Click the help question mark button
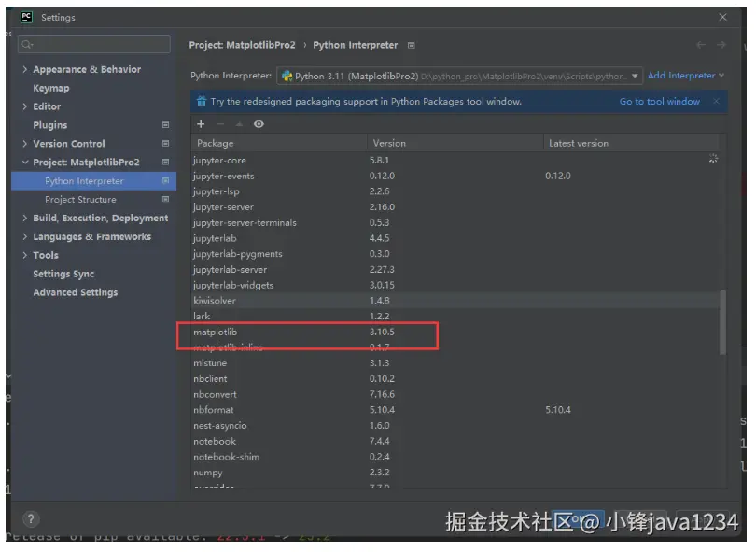This screenshot has height=552, width=756. coord(31,519)
